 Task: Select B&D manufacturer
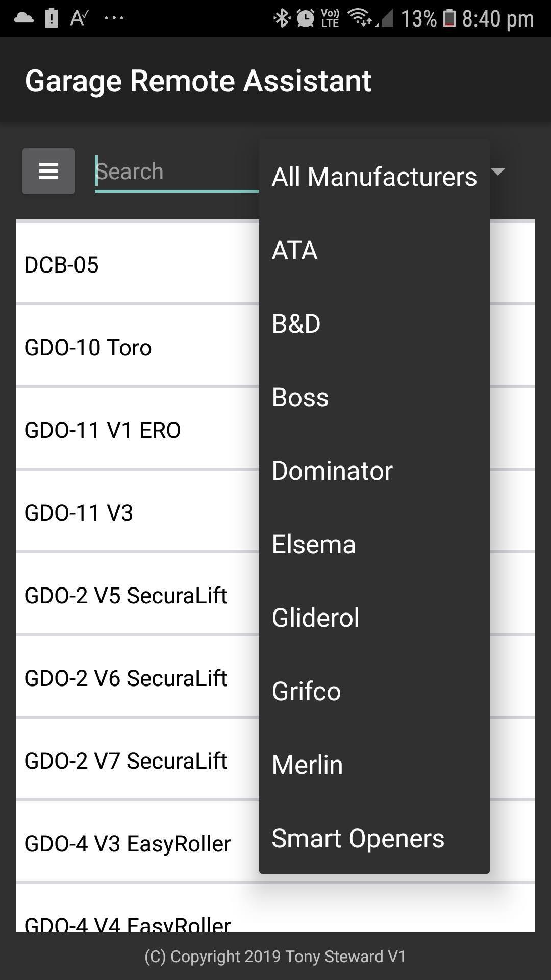[374, 324]
